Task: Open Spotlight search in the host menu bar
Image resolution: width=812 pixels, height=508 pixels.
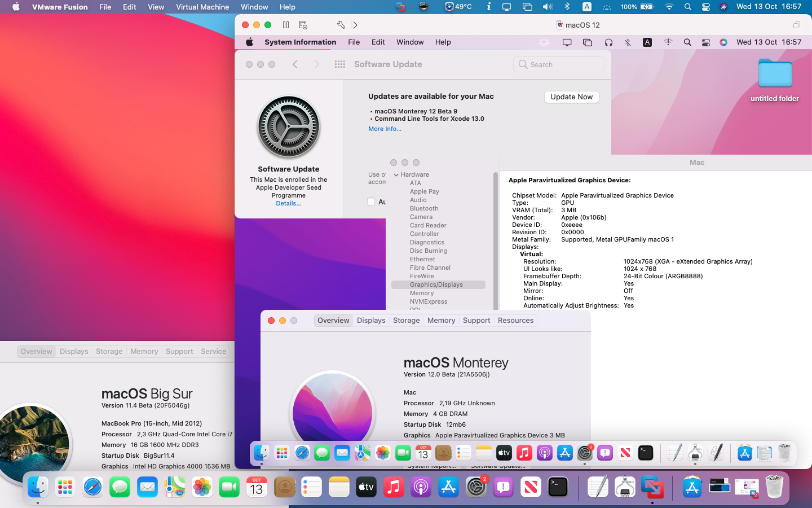Action: (688, 7)
